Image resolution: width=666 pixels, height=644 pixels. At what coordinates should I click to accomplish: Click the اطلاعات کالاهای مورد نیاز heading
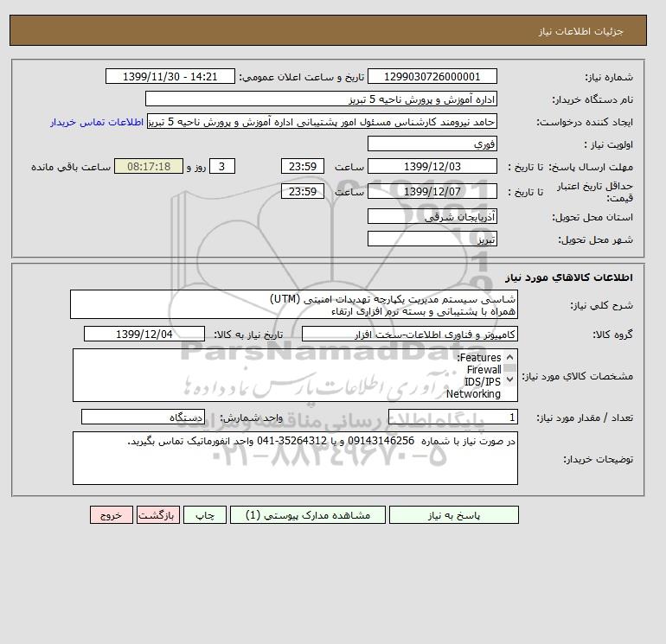(569, 277)
